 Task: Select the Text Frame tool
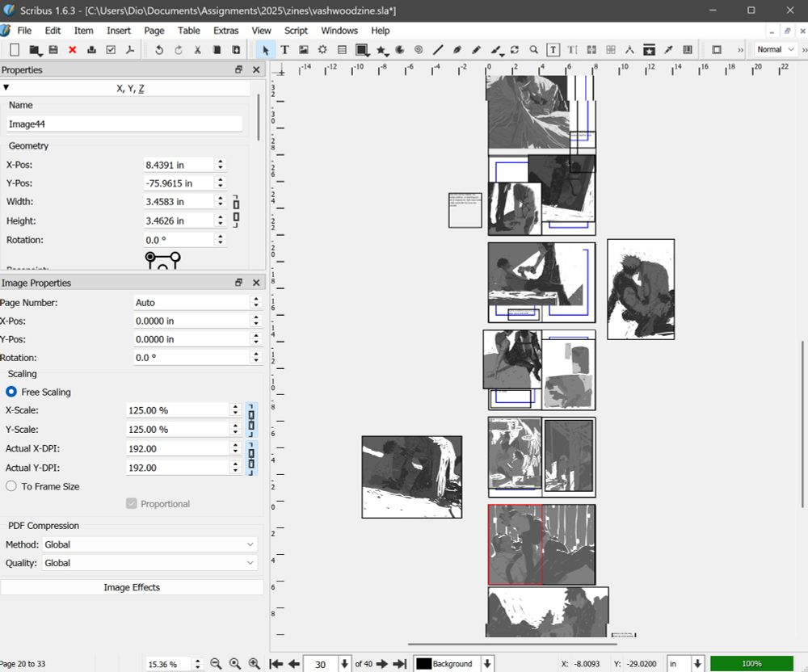(x=284, y=50)
